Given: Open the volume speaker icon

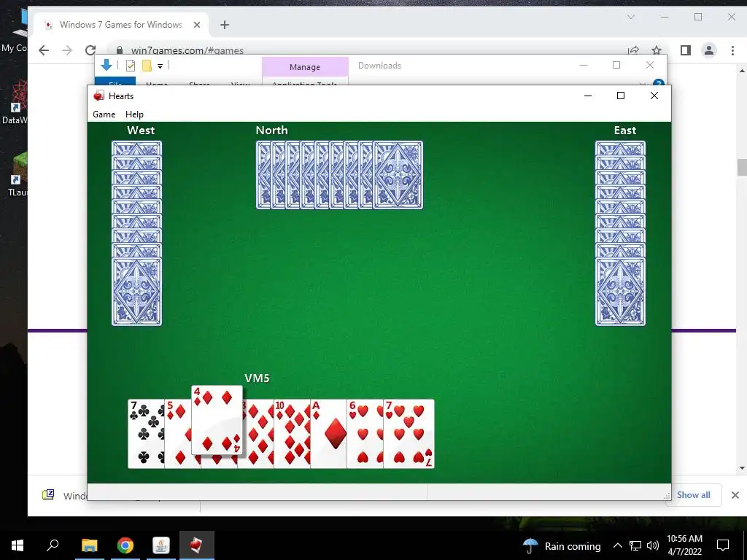Looking at the screenshot, I should [x=653, y=545].
